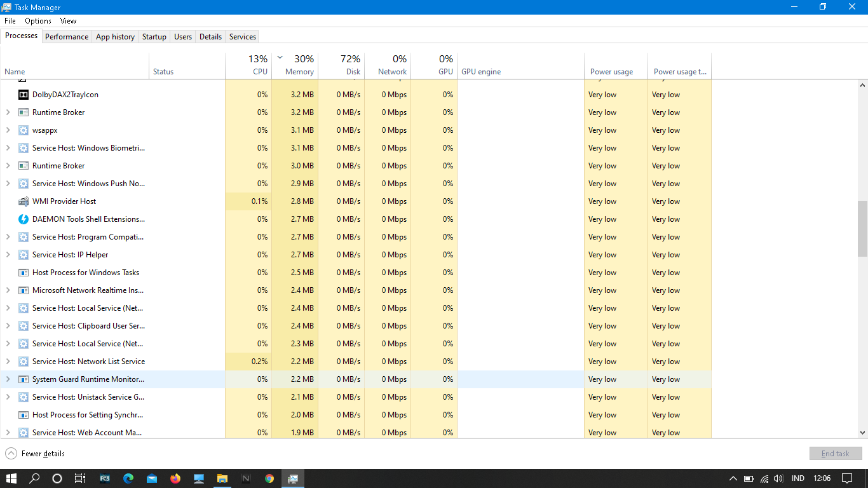
Task: Open Firefox from the taskbar
Action: pos(175,478)
